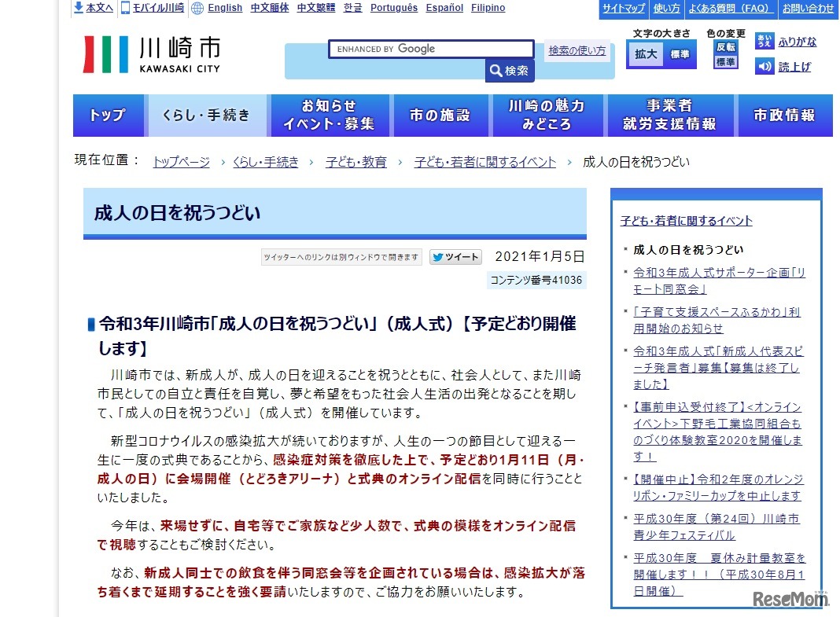
Task: Click the Kawasaki City logo
Action: click(152, 54)
